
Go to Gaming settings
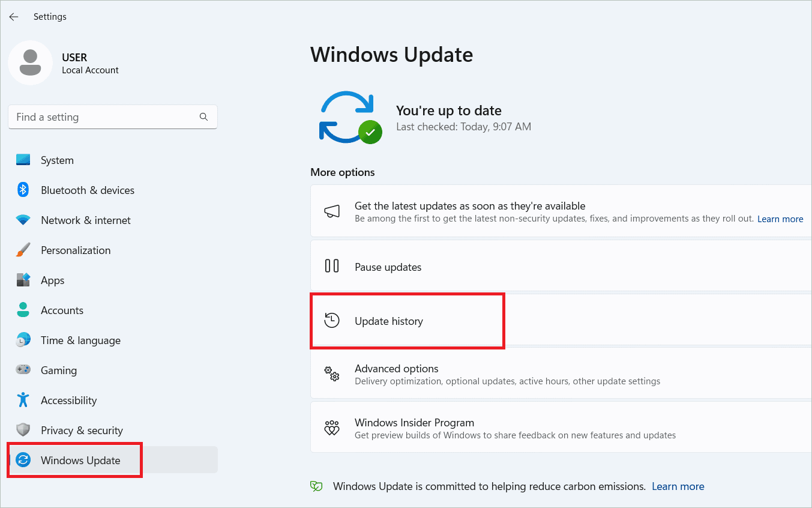coord(113,370)
